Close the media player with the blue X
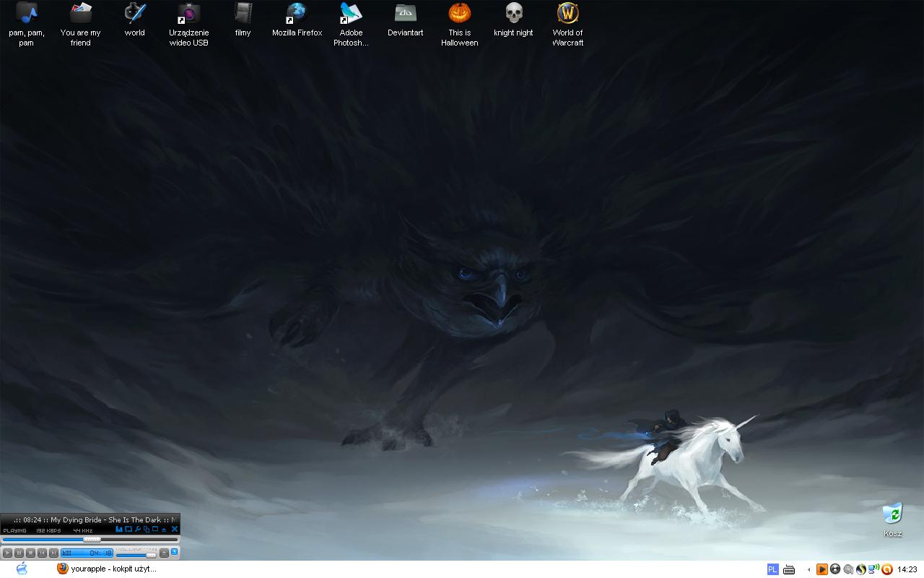The image size is (924, 578). 175,529
